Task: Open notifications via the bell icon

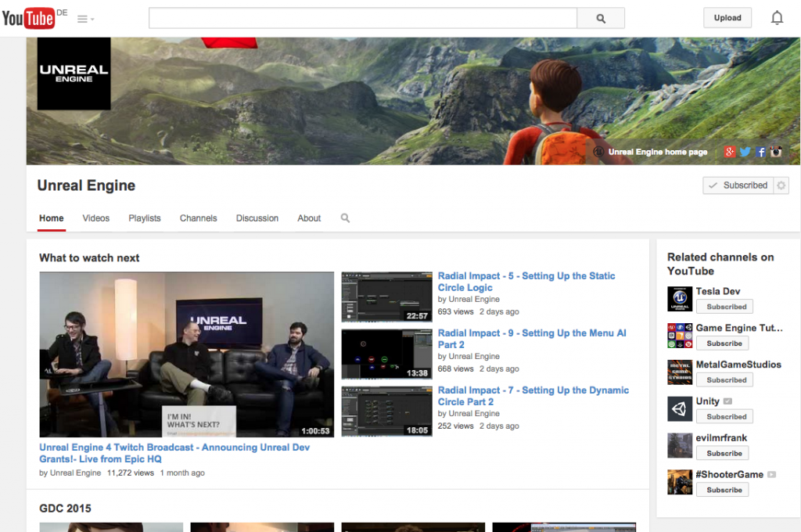Action: tap(777, 16)
